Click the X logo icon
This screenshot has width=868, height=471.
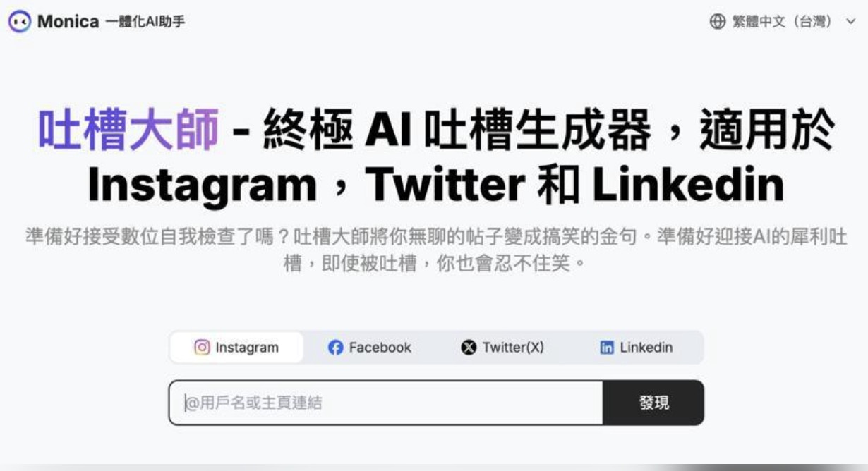coord(469,348)
